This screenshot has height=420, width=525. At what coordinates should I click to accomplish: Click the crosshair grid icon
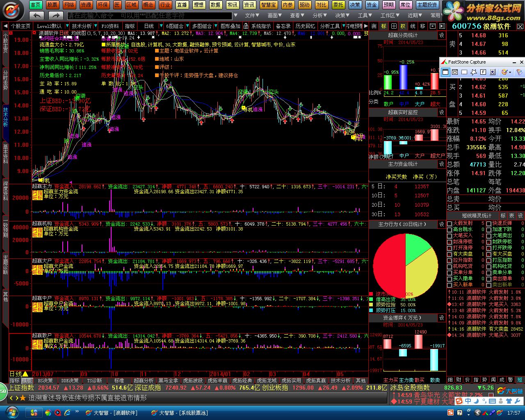tap(393, 26)
